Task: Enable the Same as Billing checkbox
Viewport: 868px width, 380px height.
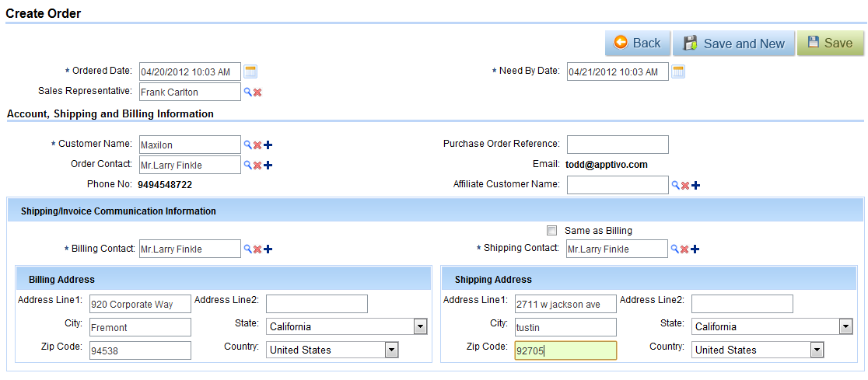Action: tap(552, 231)
